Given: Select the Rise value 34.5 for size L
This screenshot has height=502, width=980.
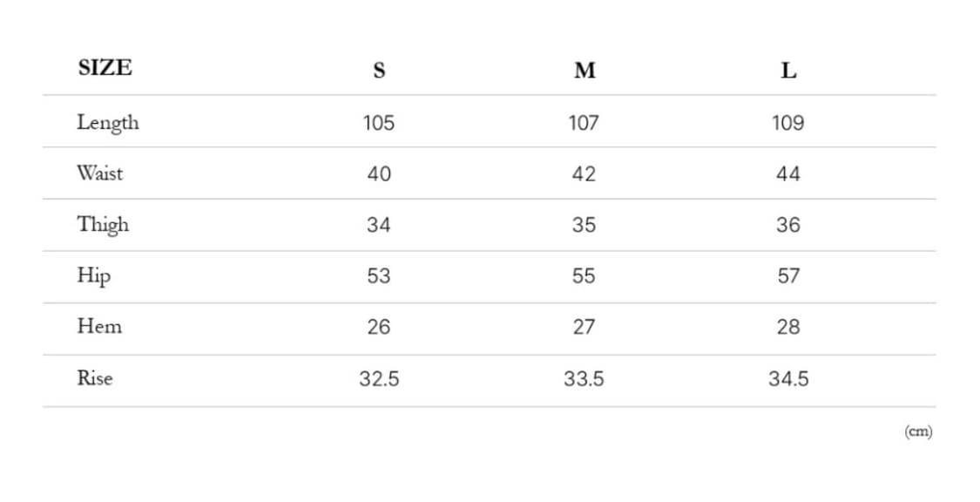Looking at the screenshot, I should pyautogui.click(x=788, y=379).
